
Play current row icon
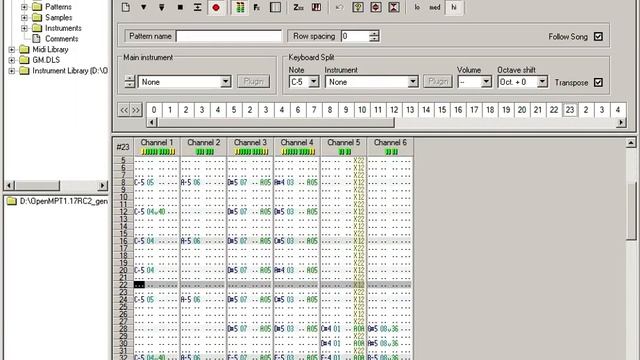[198, 7]
